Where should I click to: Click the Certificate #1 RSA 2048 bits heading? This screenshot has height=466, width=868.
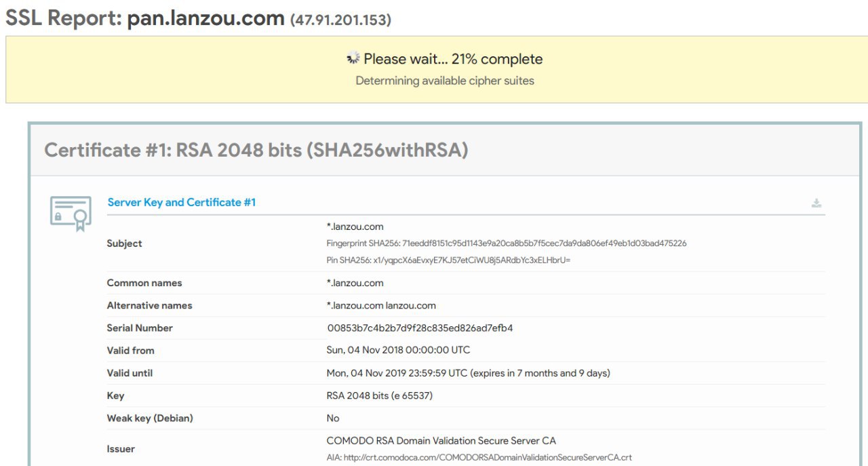(256, 150)
